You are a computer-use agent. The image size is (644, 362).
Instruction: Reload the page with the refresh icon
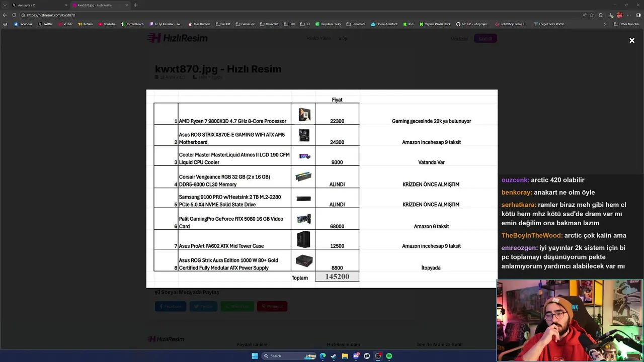(x=14, y=15)
